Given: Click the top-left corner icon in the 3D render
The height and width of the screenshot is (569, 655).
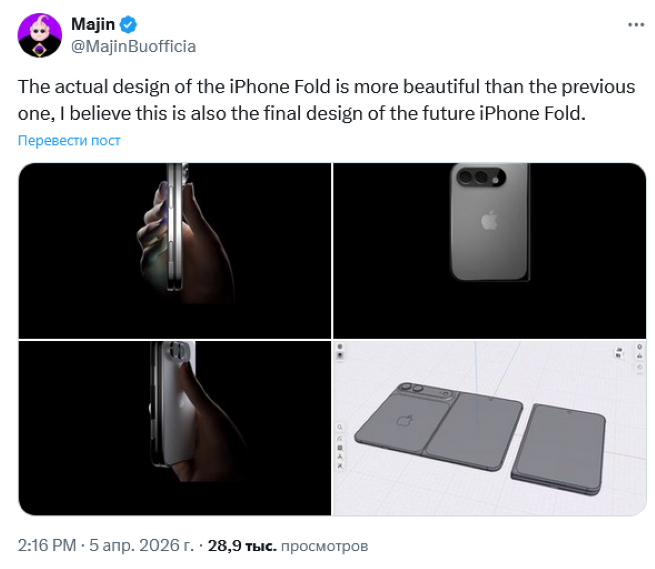Looking at the screenshot, I should click(341, 347).
